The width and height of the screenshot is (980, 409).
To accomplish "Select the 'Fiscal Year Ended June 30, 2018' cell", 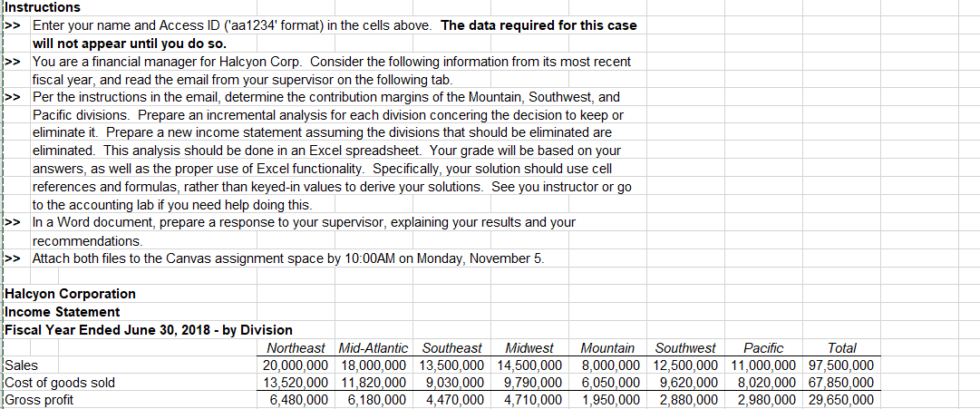I will 149,329.
